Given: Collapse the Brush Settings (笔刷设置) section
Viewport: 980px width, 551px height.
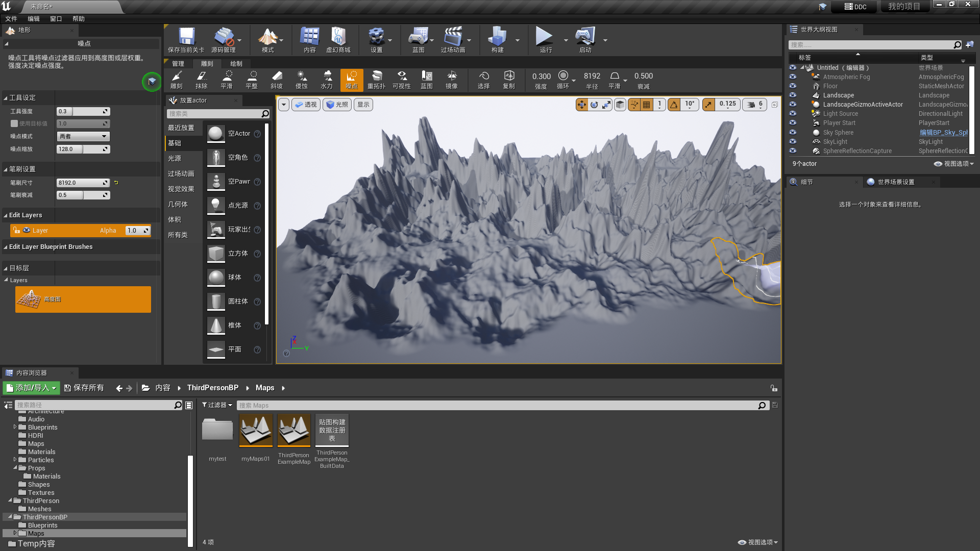Looking at the screenshot, I should click(x=6, y=169).
